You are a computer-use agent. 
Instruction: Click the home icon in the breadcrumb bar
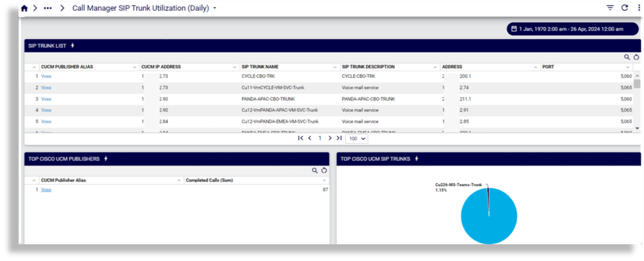click(24, 8)
